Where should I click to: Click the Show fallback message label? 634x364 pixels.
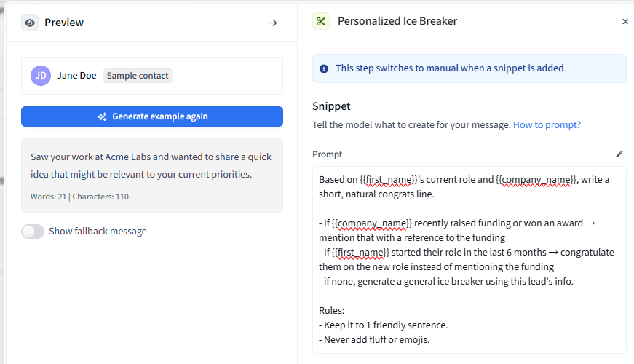pyautogui.click(x=98, y=232)
